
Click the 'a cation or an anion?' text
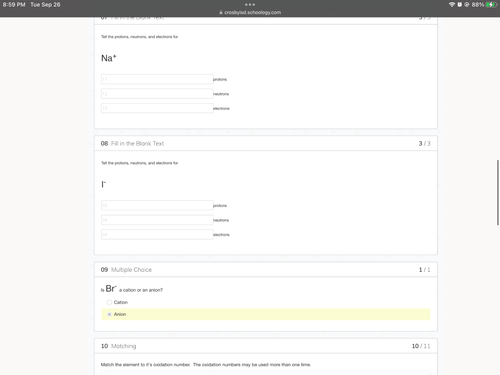click(x=141, y=290)
